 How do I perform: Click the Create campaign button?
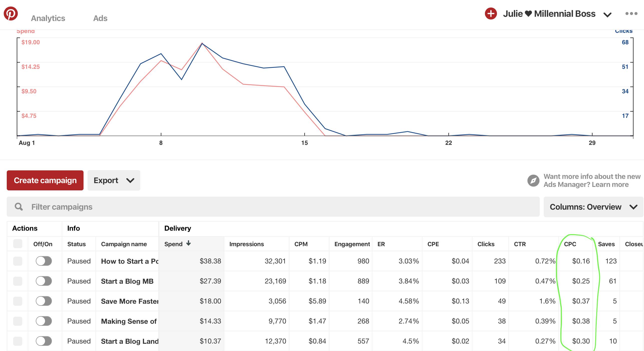pos(45,180)
